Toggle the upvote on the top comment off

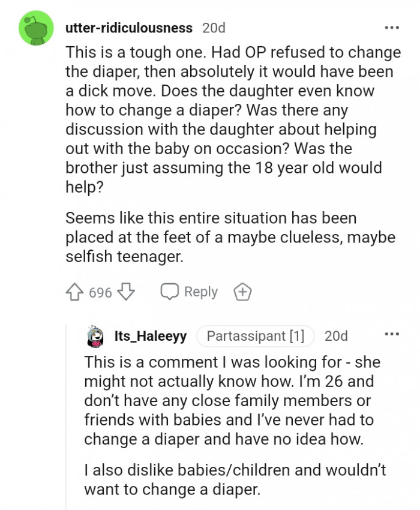pyautogui.click(x=76, y=292)
